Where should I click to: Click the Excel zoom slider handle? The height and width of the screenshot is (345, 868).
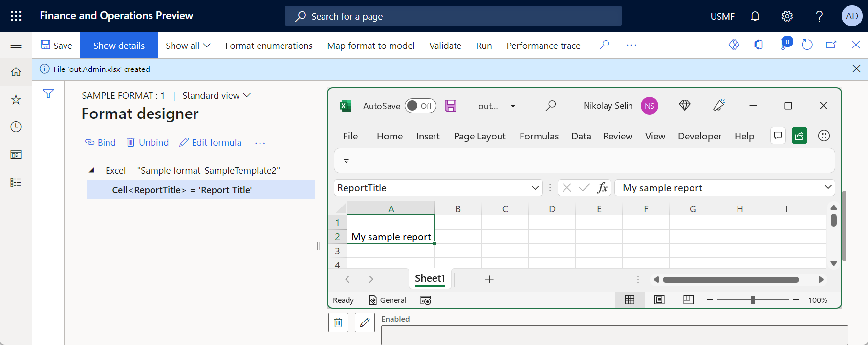point(753,299)
